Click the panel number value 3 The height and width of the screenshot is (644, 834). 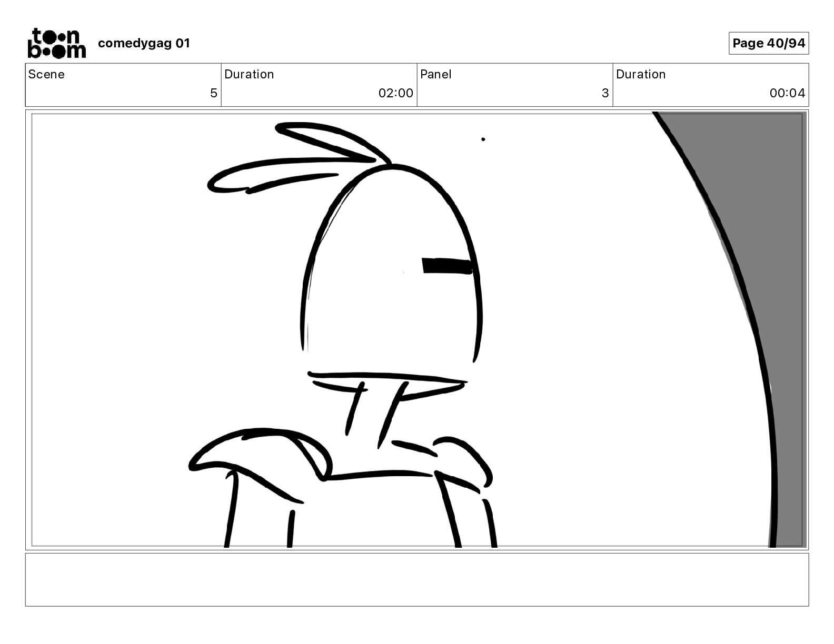pos(605,93)
